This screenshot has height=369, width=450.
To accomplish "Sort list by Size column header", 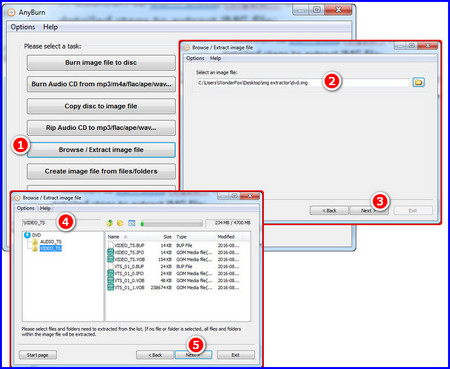I will click(x=167, y=237).
